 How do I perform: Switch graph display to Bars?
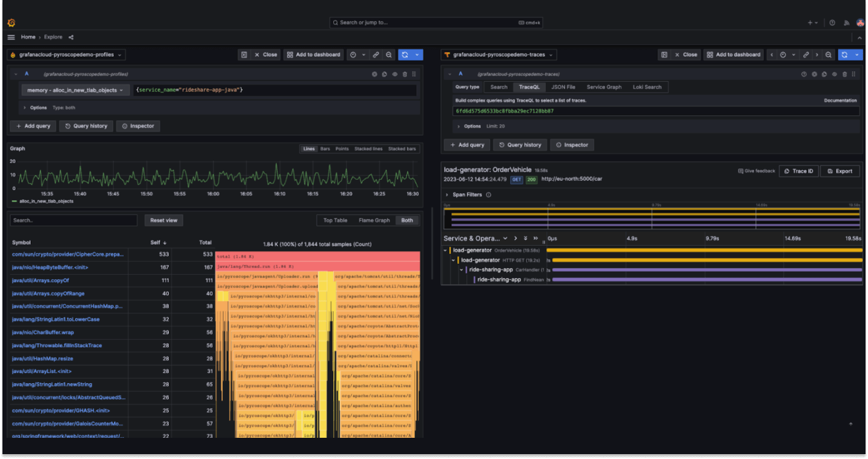[325, 148]
